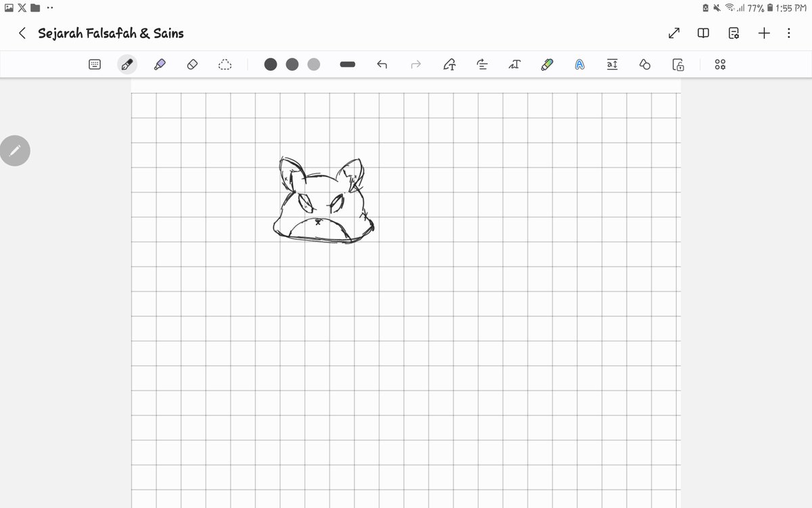Open the more tools grid
The height and width of the screenshot is (508, 812).
720,64
